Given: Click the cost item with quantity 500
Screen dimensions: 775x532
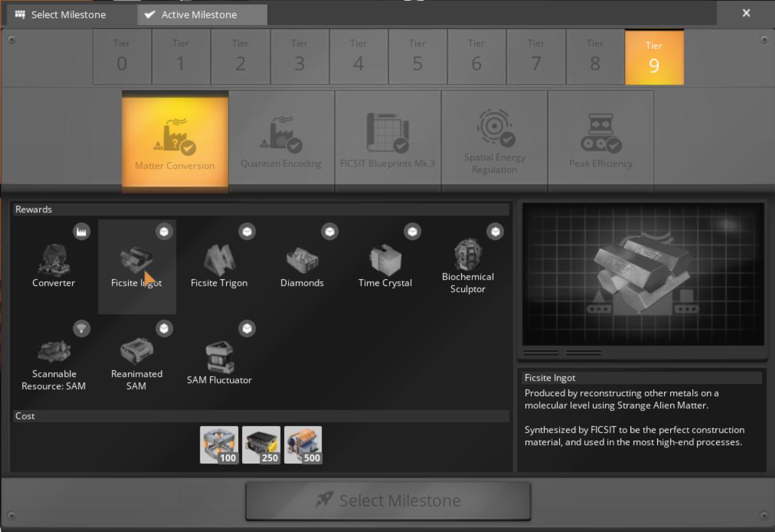Looking at the screenshot, I should pyautogui.click(x=303, y=445).
